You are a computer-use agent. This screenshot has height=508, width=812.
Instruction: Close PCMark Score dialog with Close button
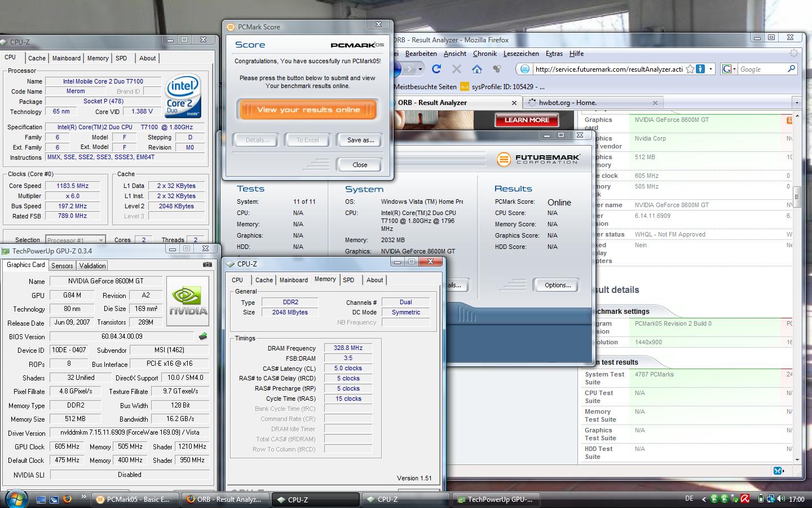[360, 165]
